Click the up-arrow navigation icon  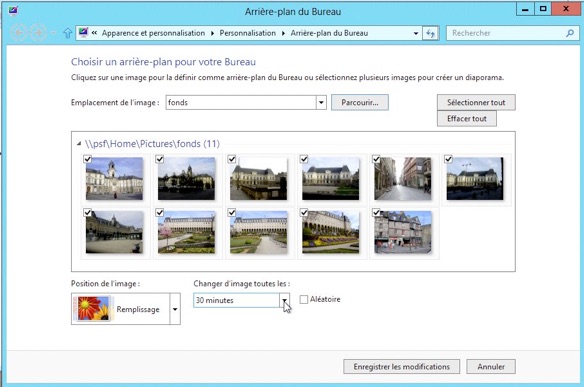click(x=67, y=33)
